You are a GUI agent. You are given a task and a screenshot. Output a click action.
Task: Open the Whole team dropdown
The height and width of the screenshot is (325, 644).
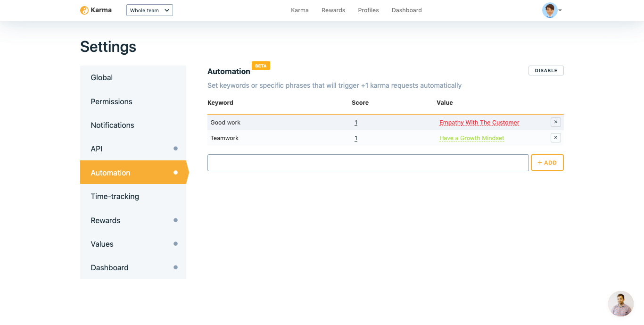[x=149, y=10]
